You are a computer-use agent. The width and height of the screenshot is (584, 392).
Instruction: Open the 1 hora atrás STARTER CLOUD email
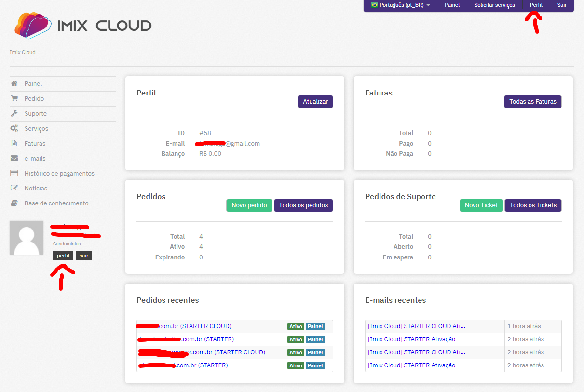417,326
